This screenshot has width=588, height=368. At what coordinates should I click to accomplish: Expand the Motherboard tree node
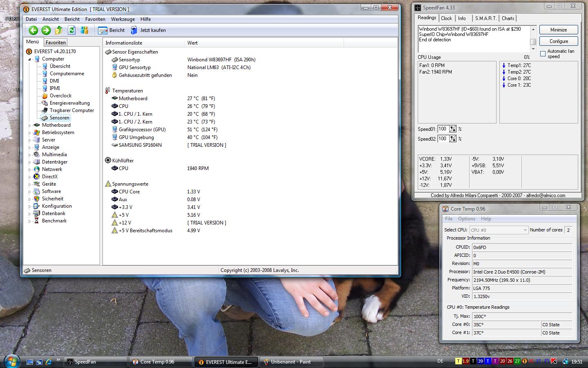point(30,126)
